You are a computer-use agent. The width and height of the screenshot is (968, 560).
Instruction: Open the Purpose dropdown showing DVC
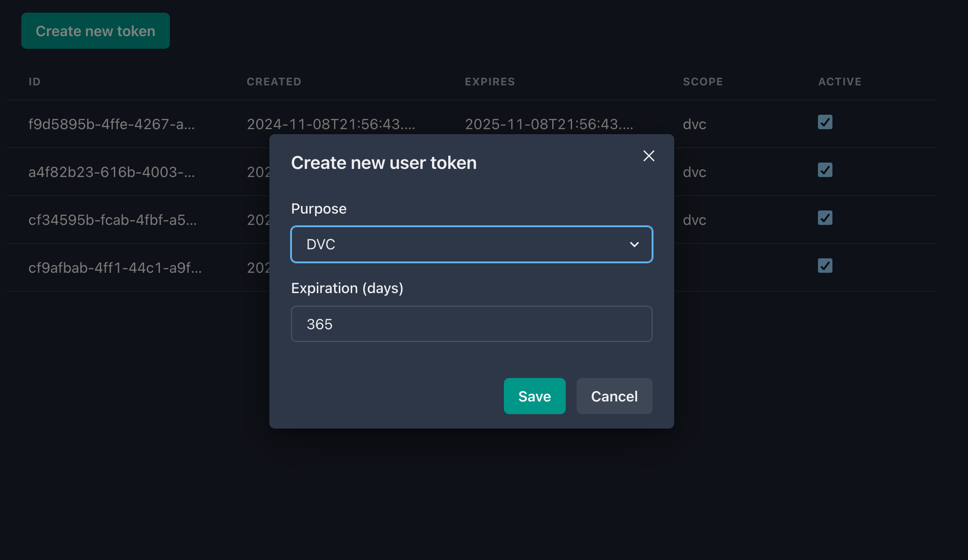click(x=472, y=244)
